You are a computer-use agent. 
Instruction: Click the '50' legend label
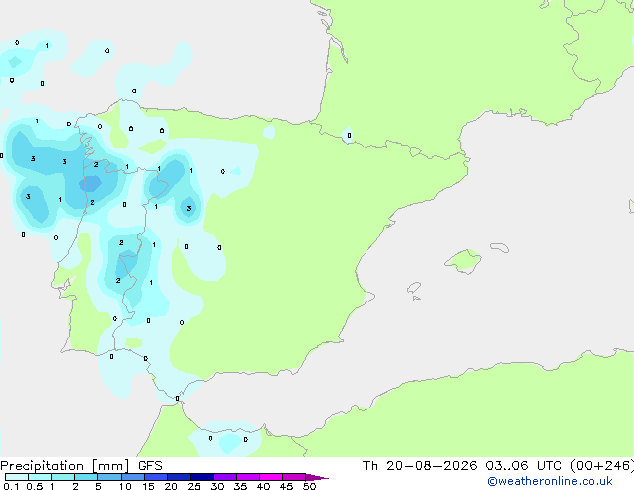click(309, 486)
